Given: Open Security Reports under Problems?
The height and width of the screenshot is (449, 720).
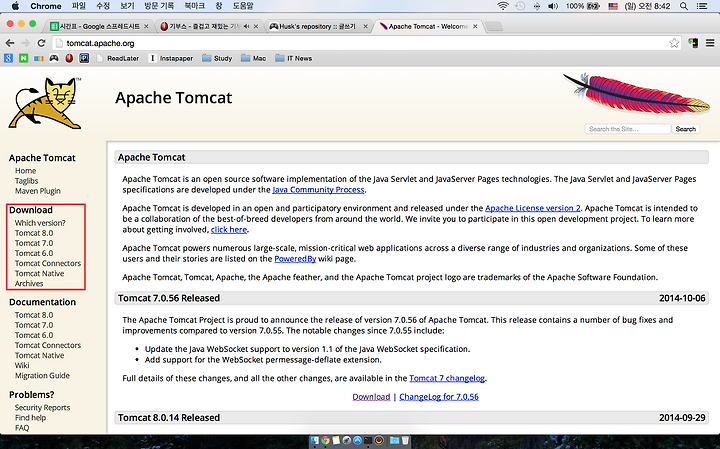Looking at the screenshot, I should pyautogui.click(x=42, y=408).
